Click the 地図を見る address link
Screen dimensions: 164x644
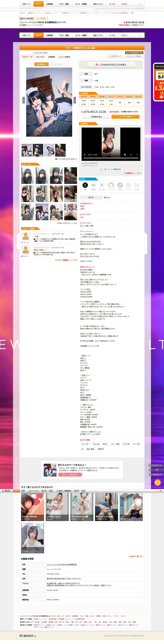pos(77,579)
